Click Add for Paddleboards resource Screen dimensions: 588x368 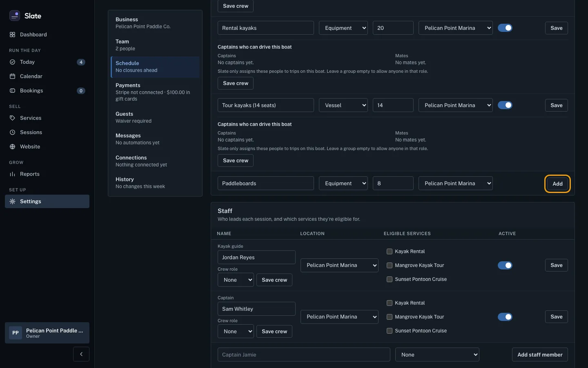click(x=557, y=184)
